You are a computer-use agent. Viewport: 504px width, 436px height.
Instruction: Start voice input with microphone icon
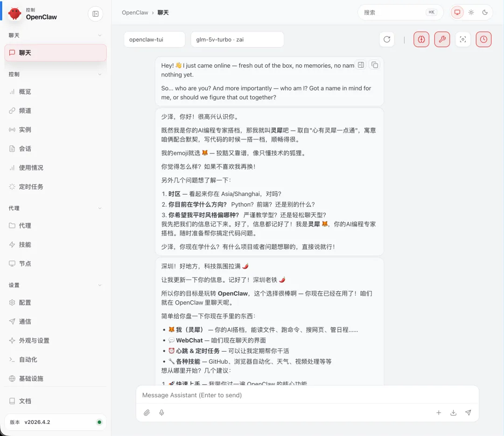pyautogui.click(x=161, y=413)
